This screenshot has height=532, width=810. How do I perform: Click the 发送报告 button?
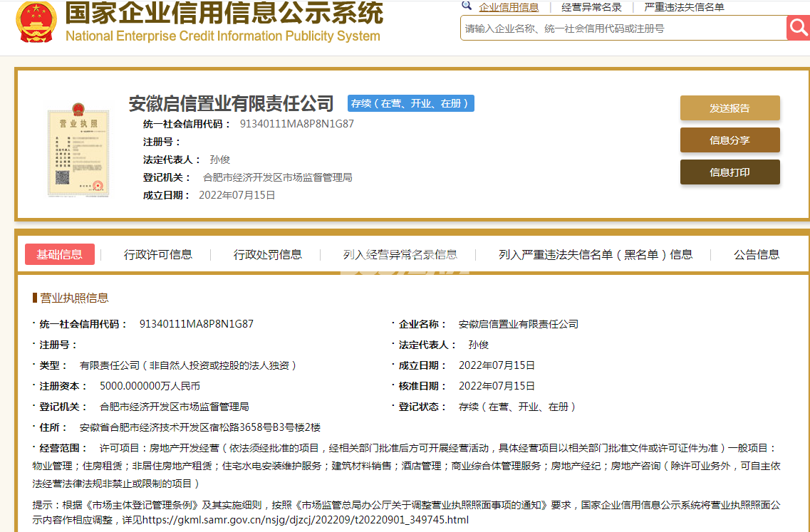pos(730,108)
